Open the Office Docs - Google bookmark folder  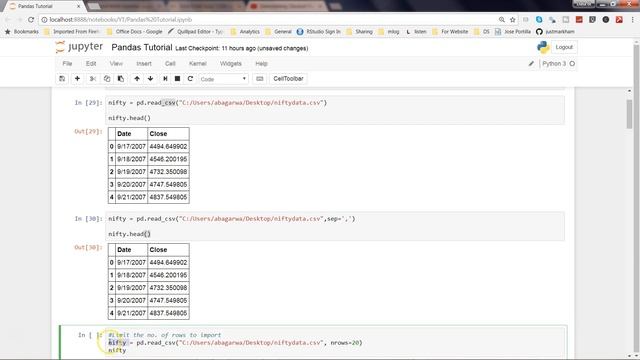click(135, 31)
